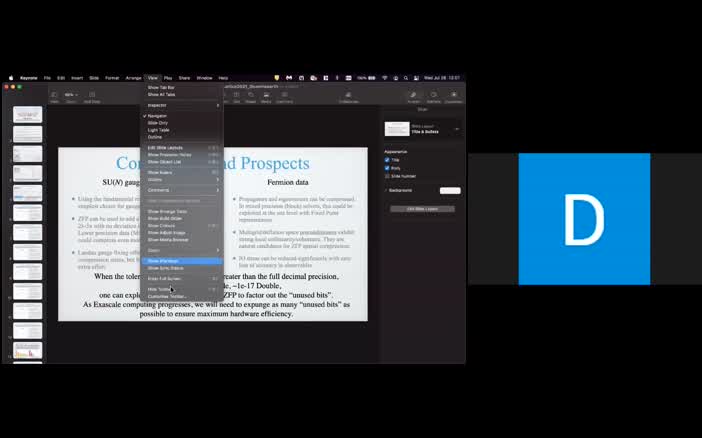Click the Collaborate toolbar icon
Screen dimensions: 702x438
348,95
